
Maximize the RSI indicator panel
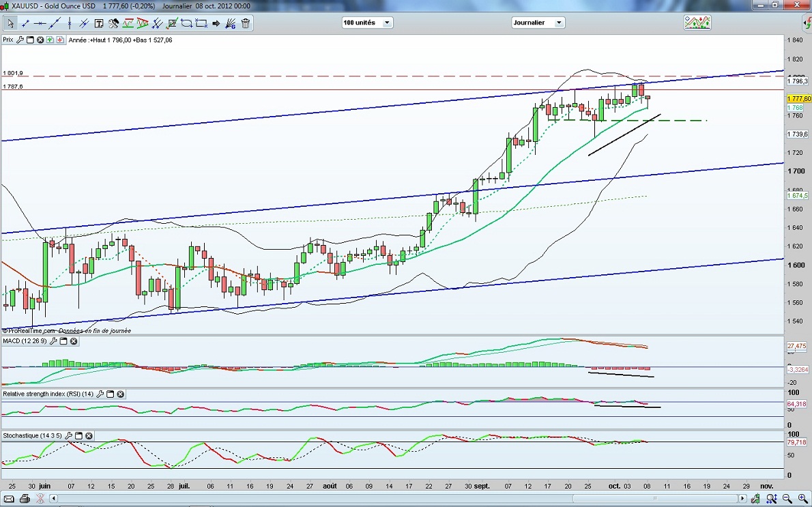[x=110, y=394]
